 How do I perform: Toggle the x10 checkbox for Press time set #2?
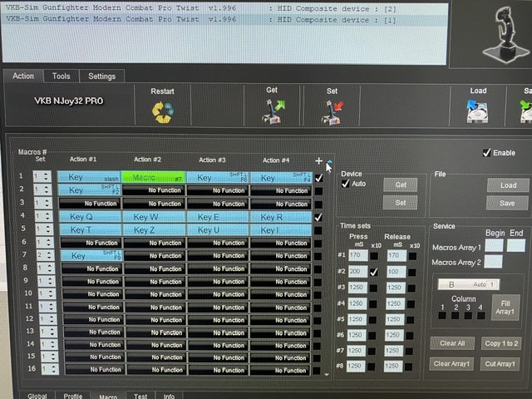point(376,272)
